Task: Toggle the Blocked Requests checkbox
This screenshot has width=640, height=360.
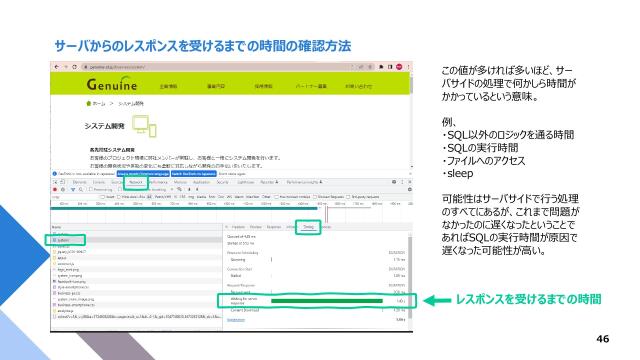Action: point(315,197)
